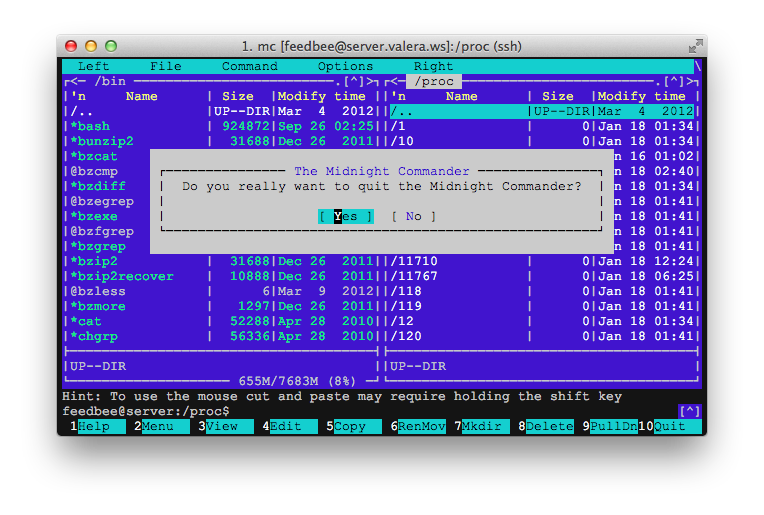Screen dimensions: 764x515
Task: Select the *bzip2 file entry
Action: (221, 261)
